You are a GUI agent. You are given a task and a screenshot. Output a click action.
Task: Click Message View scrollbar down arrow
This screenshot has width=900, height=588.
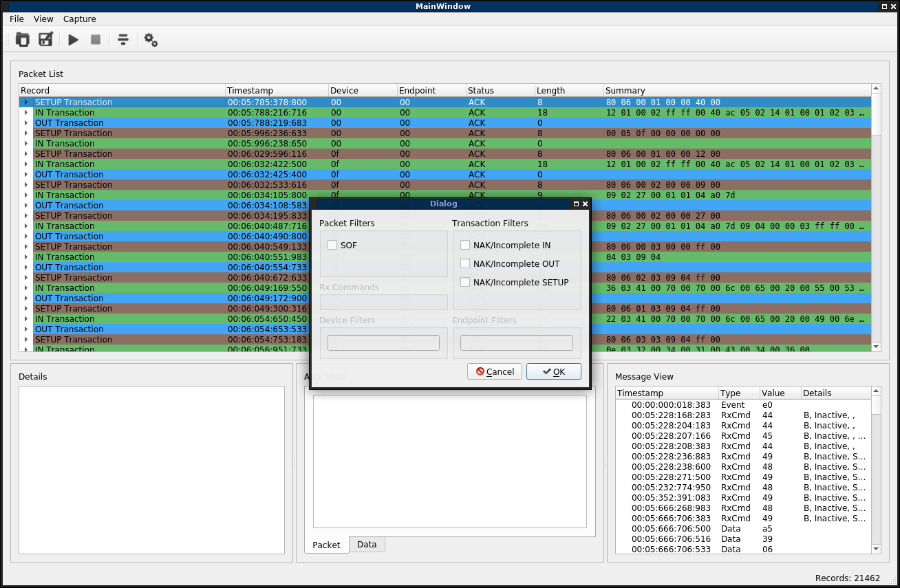click(x=876, y=549)
